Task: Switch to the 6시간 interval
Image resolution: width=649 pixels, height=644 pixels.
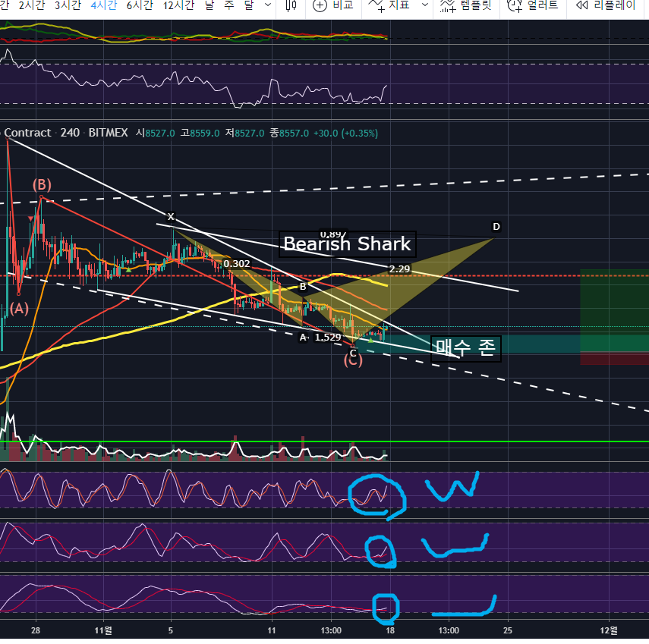Action: (140, 5)
